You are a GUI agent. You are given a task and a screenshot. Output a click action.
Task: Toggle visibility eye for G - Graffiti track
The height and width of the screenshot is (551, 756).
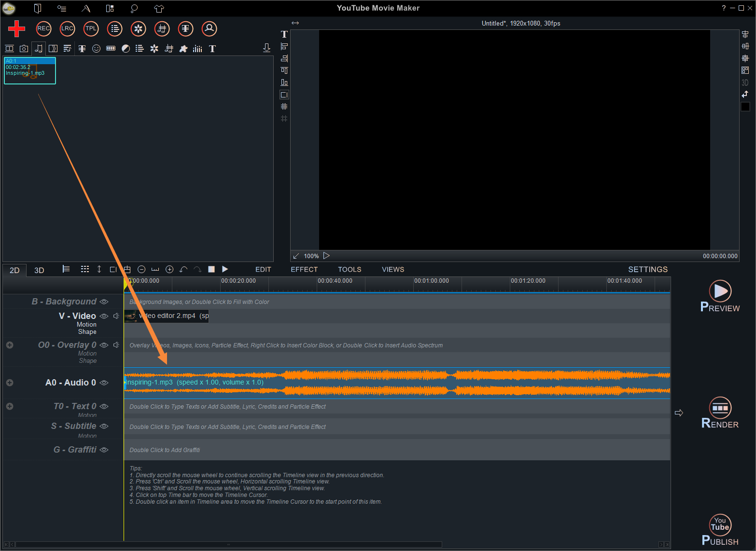tap(104, 450)
